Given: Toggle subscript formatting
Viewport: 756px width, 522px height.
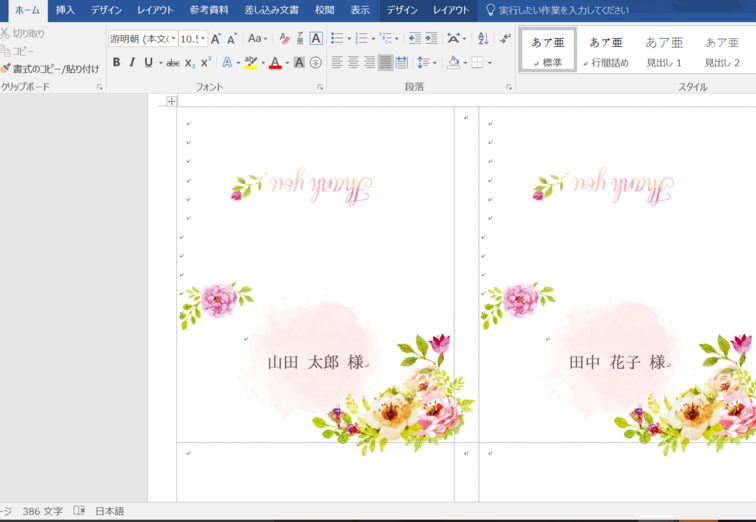Looking at the screenshot, I should [x=190, y=63].
